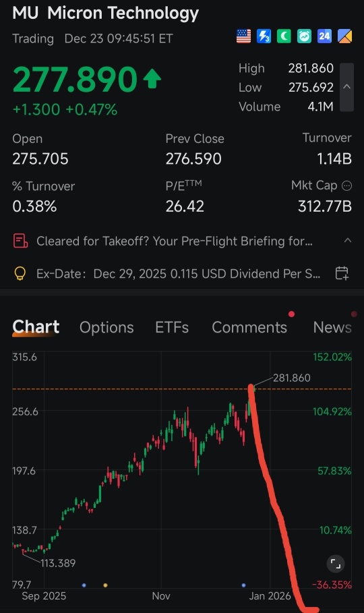Tap the orange and blue envelope icon
This screenshot has width=364, height=613.
pos(345,36)
